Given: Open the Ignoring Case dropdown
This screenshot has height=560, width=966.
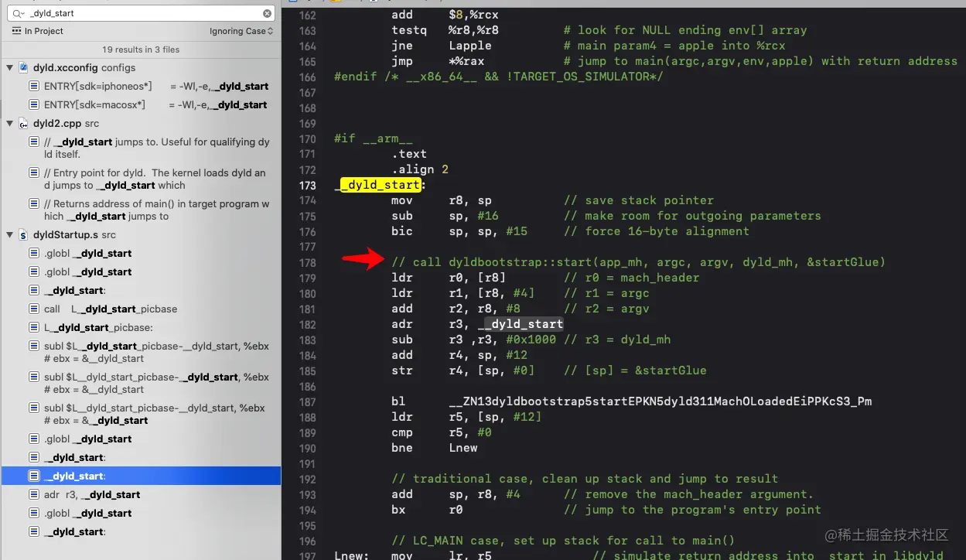Looking at the screenshot, I should tap(241, 31).
